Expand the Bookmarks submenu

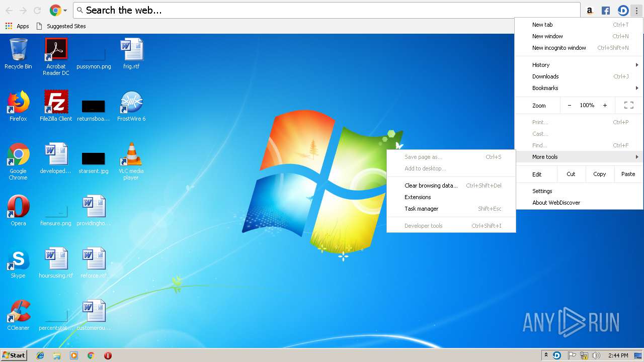579,88
